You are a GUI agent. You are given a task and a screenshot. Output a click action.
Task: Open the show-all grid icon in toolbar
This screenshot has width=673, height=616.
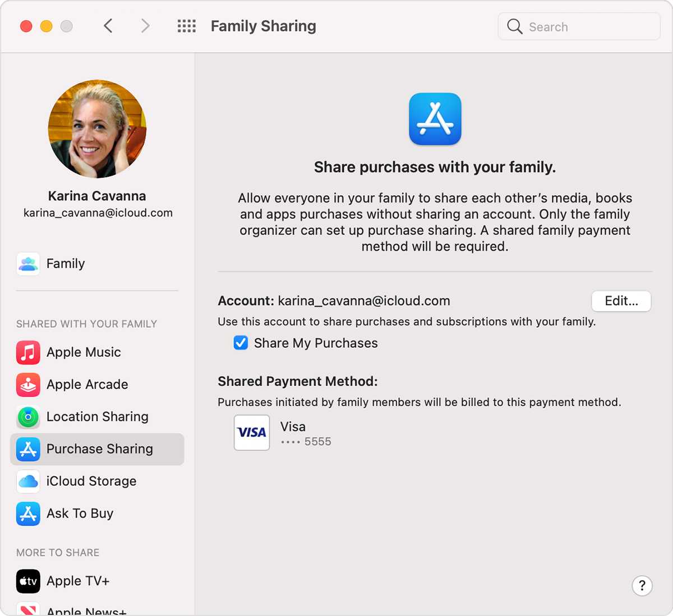187,26
